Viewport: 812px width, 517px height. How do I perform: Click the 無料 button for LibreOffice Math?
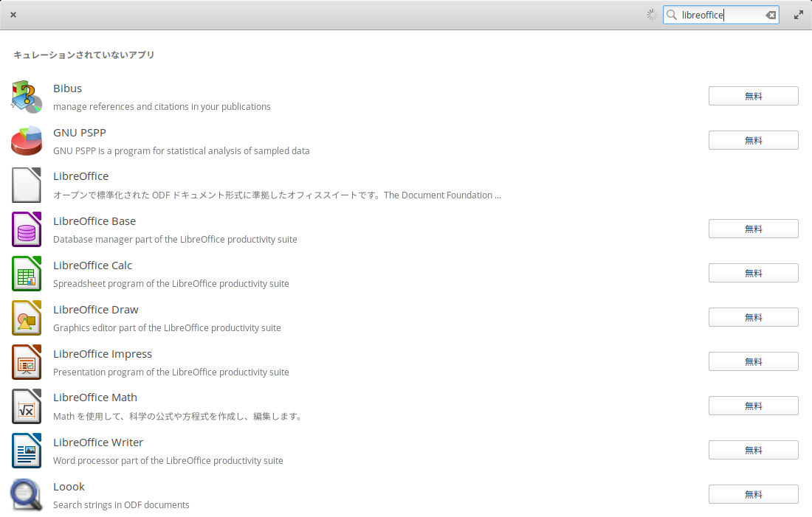[x=754, y=406]
